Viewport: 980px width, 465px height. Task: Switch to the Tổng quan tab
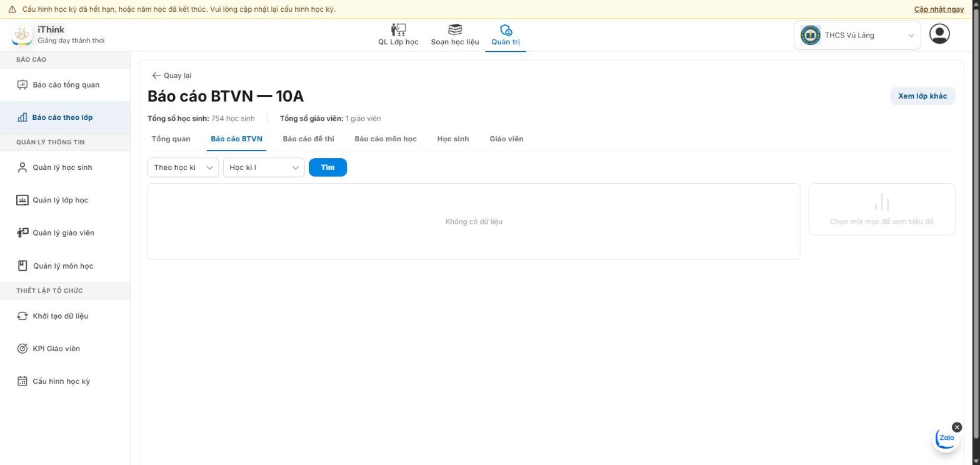171,139
